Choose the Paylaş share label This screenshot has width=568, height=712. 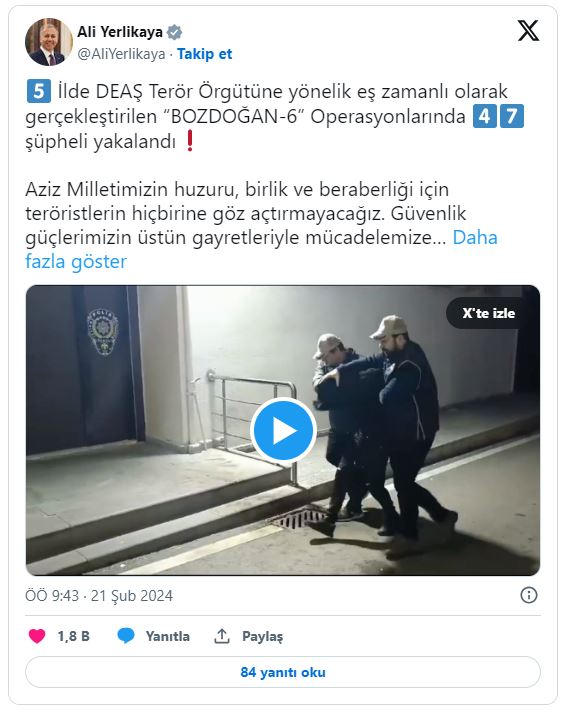[x=262, y=636]
